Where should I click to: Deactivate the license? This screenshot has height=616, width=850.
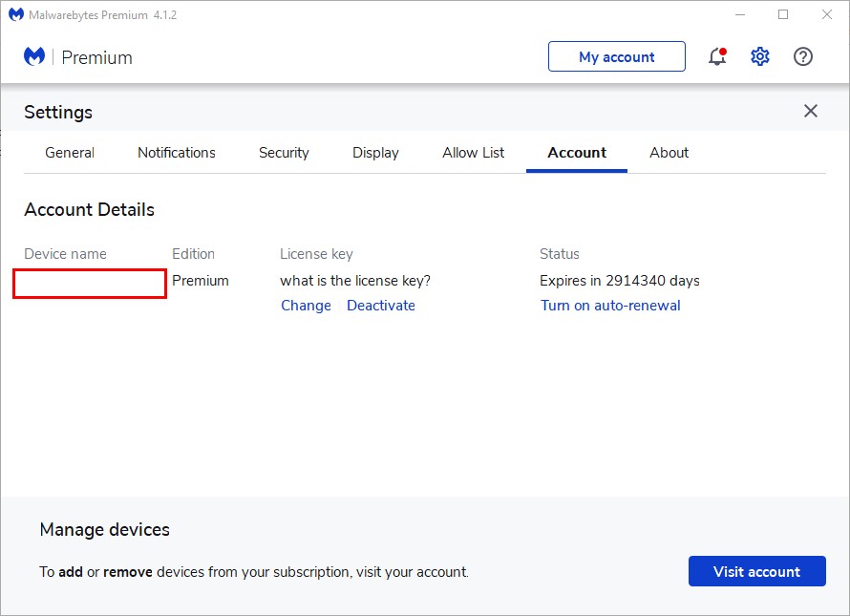pyautogui.click(x=381, y=305)
